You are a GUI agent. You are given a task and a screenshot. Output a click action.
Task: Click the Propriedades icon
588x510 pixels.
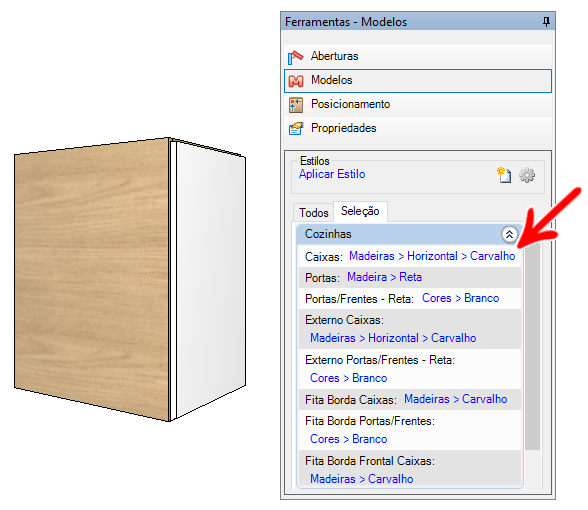(x=296, y=129)
